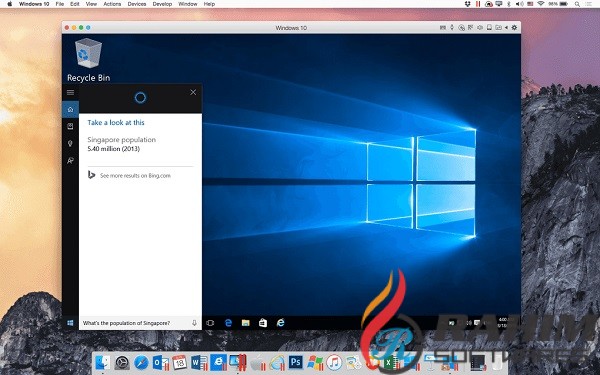Click the microphone in Cortana search box

click(194, 323)
